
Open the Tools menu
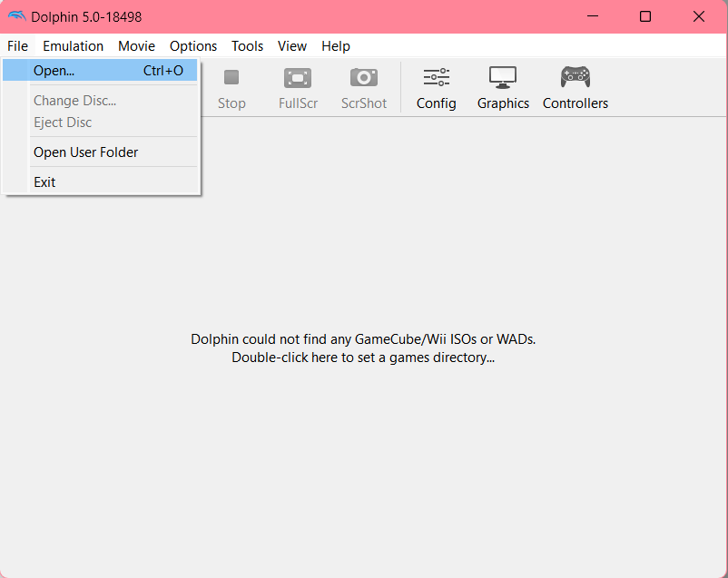click(x=248, y=46)
